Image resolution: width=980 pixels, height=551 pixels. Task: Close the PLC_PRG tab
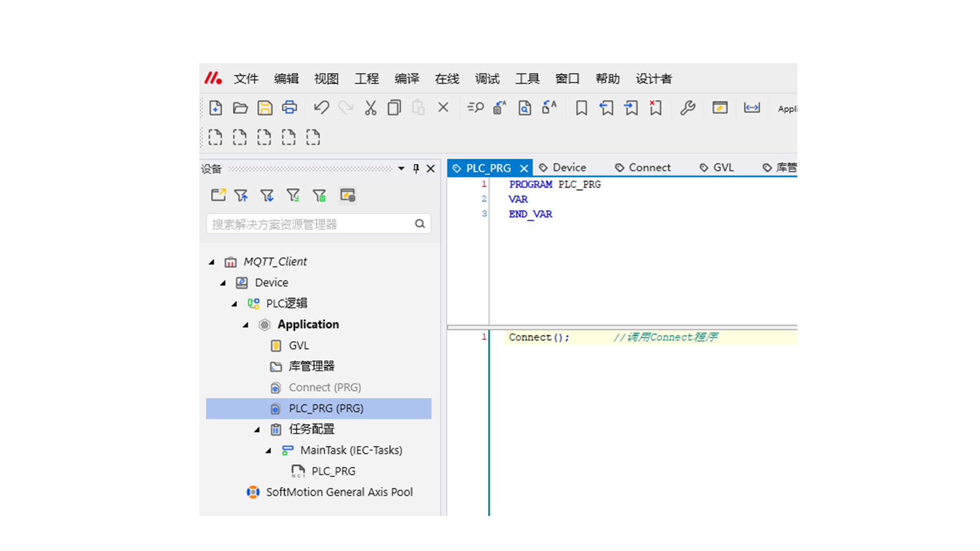click(524, 168)
